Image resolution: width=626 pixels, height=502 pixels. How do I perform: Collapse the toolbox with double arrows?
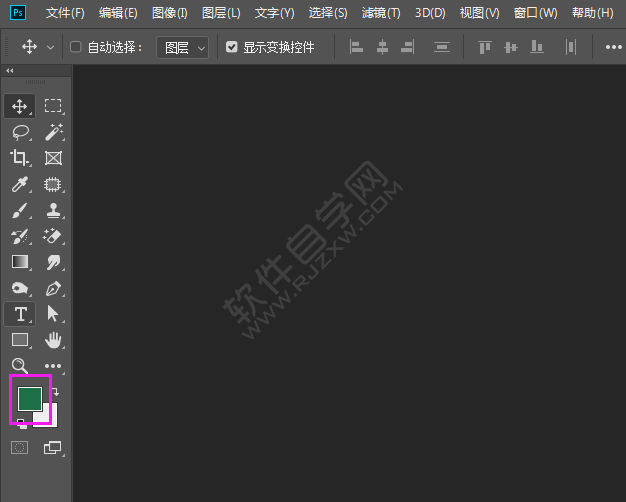[10, 71]
